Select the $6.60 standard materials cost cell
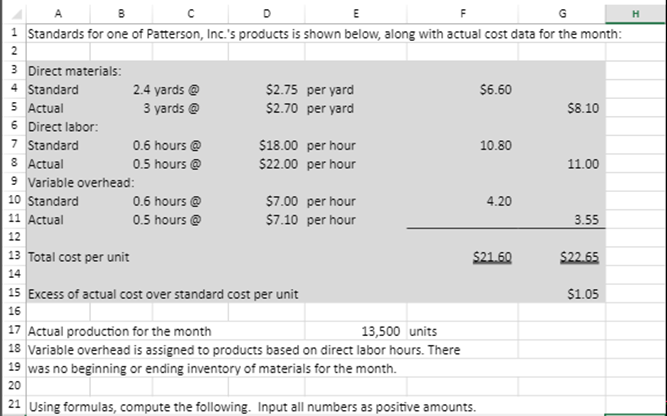 pyautogui.click(x=462, y=90)
